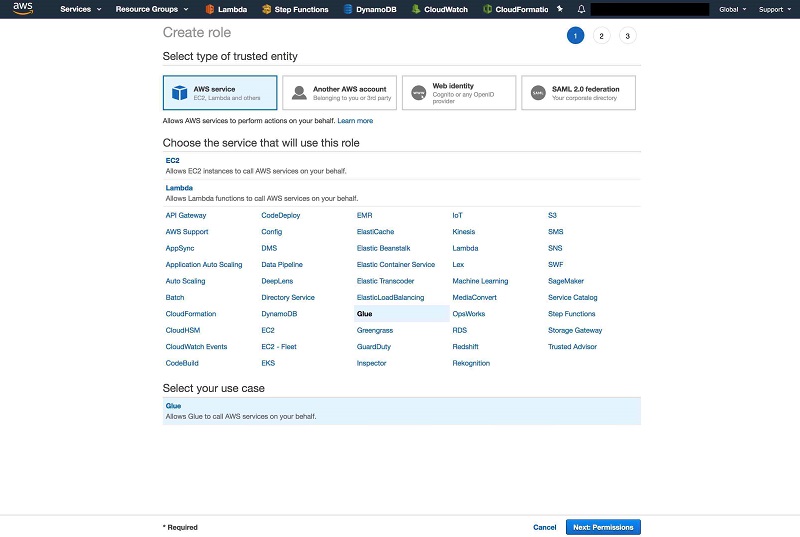Go to wizard step 3 indicator
The width and height of the screenshot is (800, 537).
coord(628,36)
